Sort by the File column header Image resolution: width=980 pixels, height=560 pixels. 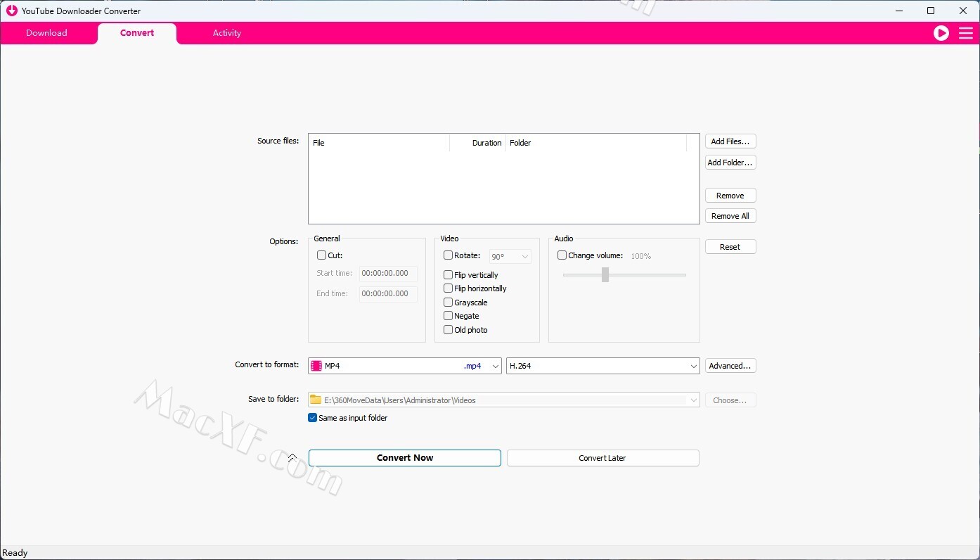click(380, 143)
